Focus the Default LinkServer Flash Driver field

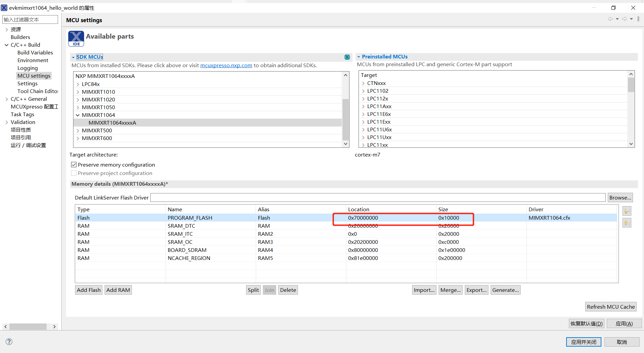[x=378, y=197]
